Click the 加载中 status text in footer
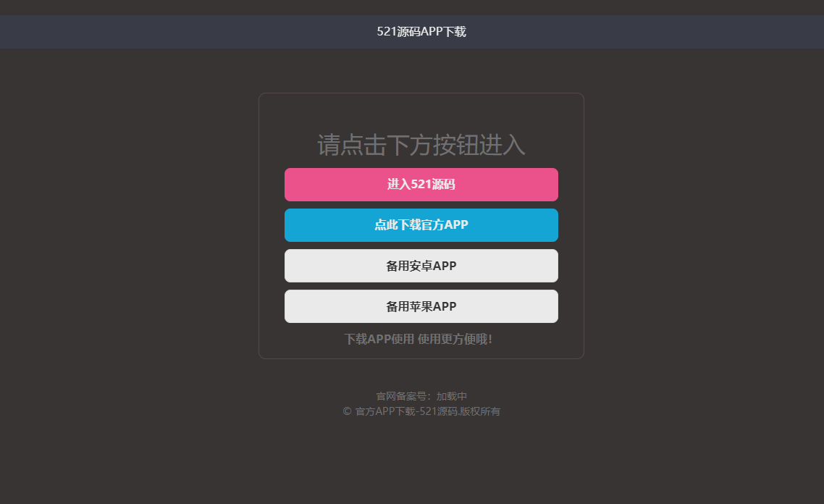This screenshot has height=504, width=824. tap(452, 396)
